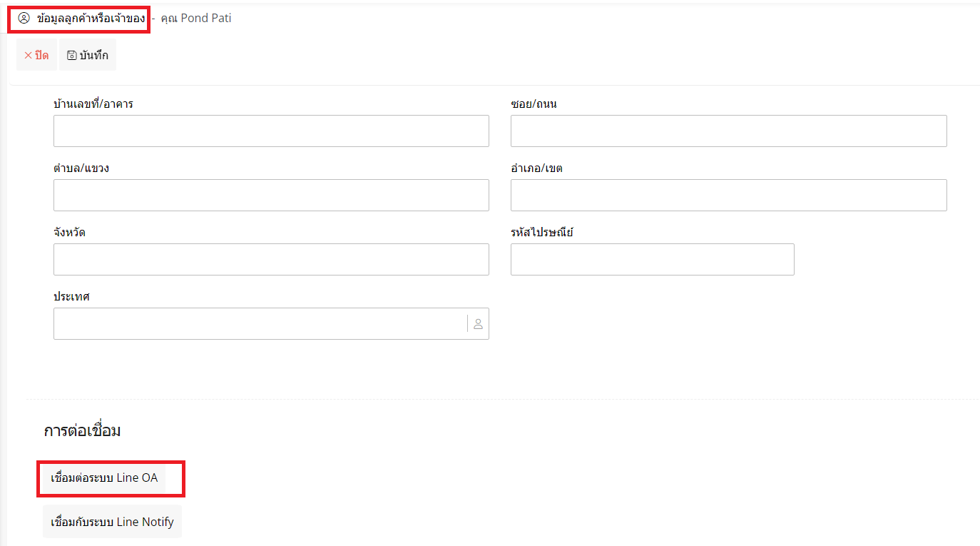Click the ข้อมูลลูกค้าหรือเจ้าของ header title
The height and width of the screenshot is (546, 980).
pyautogui.click(x=91, y=19)
